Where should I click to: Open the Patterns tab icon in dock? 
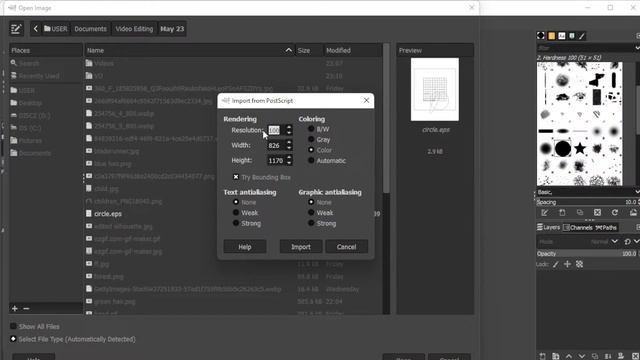[x=551, y=36]
